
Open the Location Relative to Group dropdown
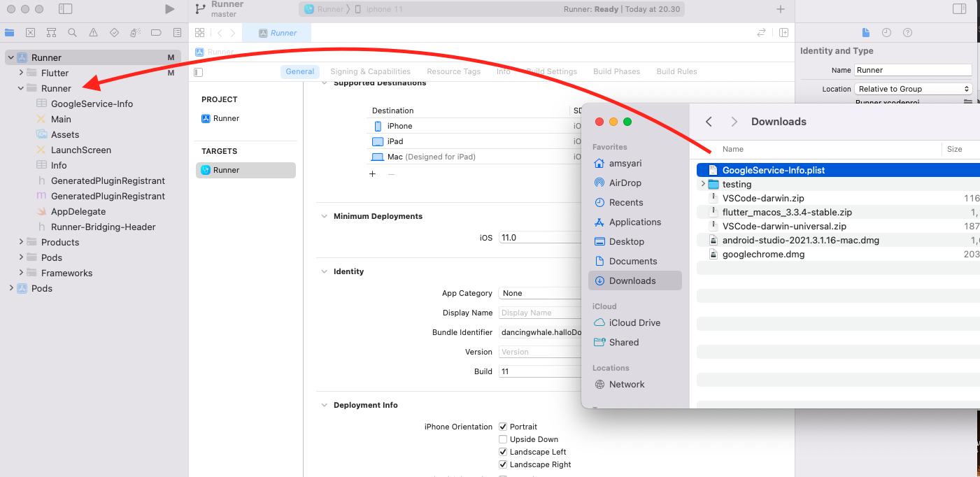(x=913, y=89)
